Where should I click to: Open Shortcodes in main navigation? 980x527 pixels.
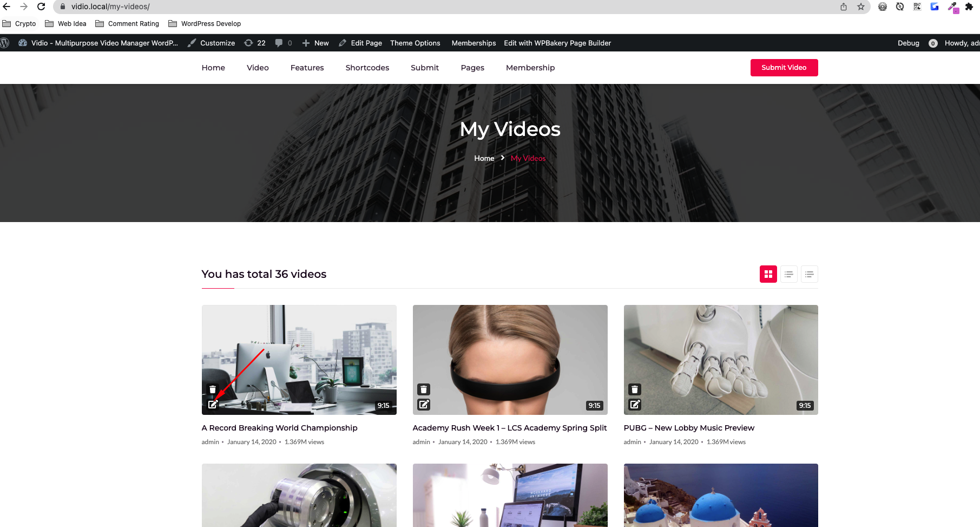[x=367, y=68]
